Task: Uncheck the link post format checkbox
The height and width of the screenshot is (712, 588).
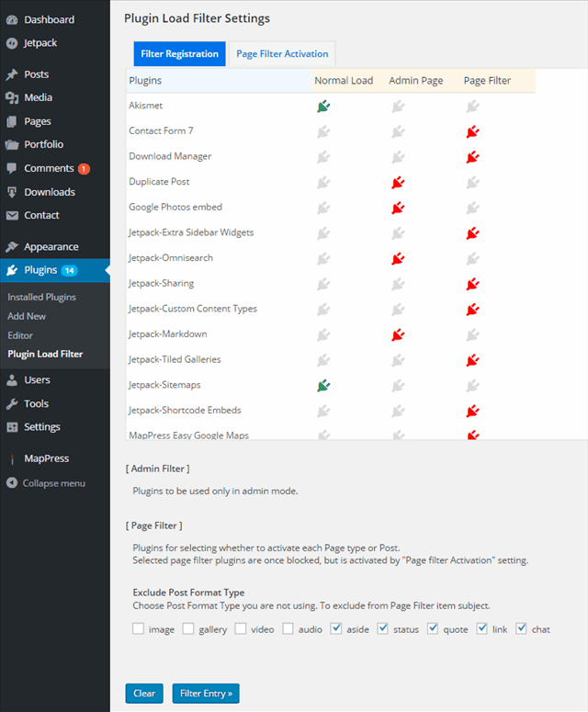Action: [x=481, y=628]
